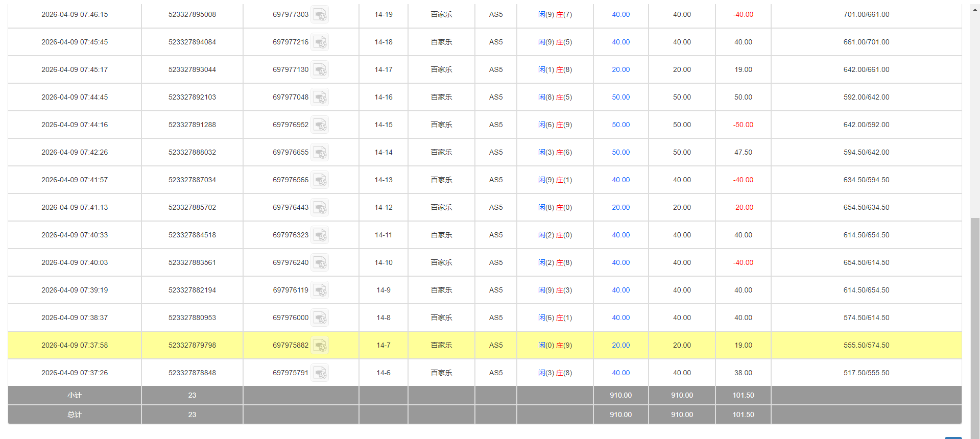Image resolution: width=980 pixels, height=439 pixels.
Task: Click video icon beside 697977048
Action: click(x=320, y=97)
